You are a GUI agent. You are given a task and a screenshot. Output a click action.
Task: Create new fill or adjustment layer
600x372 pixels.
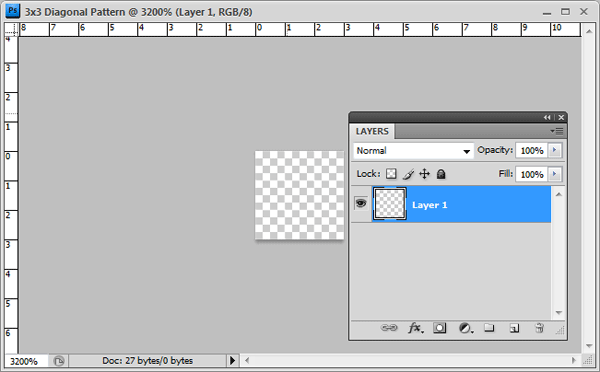(x=466, y=328)
